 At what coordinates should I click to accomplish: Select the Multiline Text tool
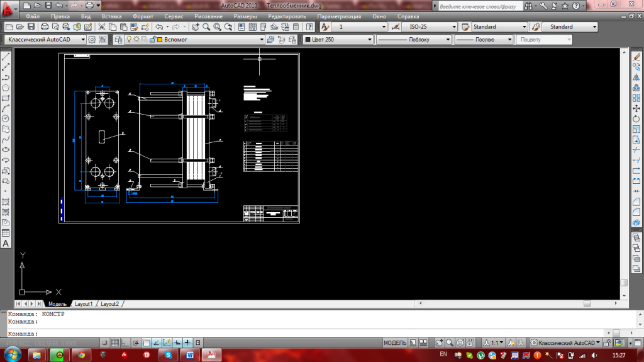coord(6,243)
